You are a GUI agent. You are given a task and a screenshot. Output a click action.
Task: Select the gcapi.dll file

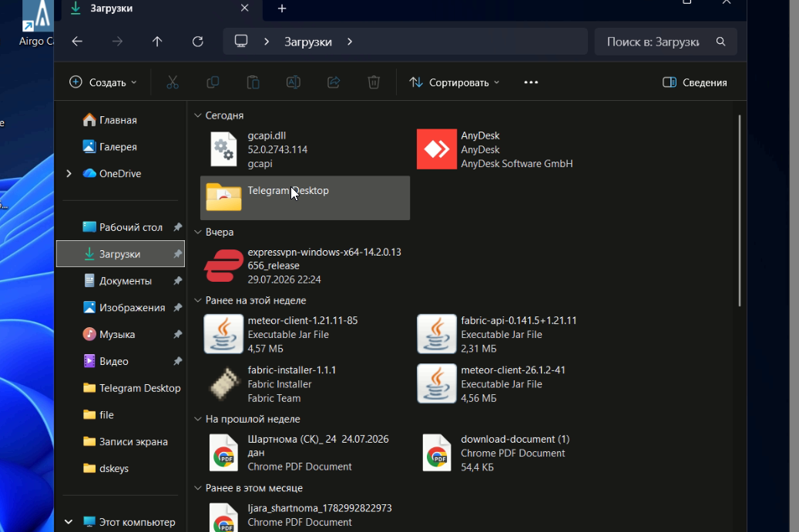click(x=304, y=149)
